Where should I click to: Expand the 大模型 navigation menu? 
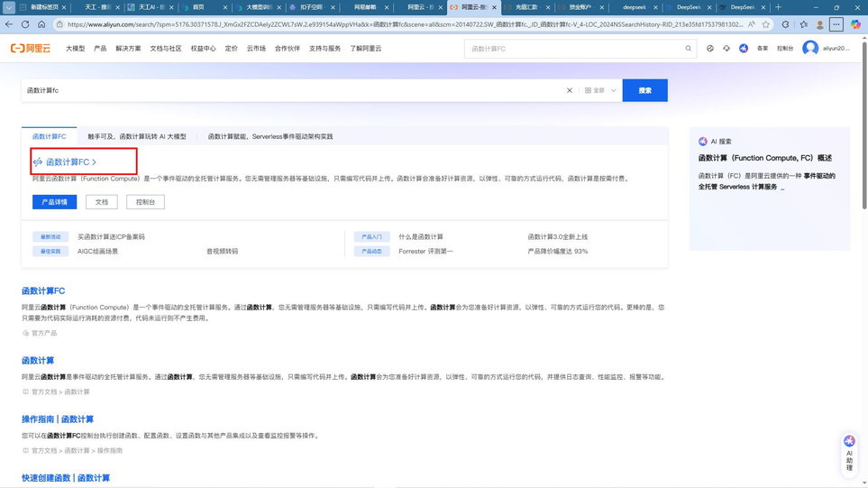[x=76, y=48]
